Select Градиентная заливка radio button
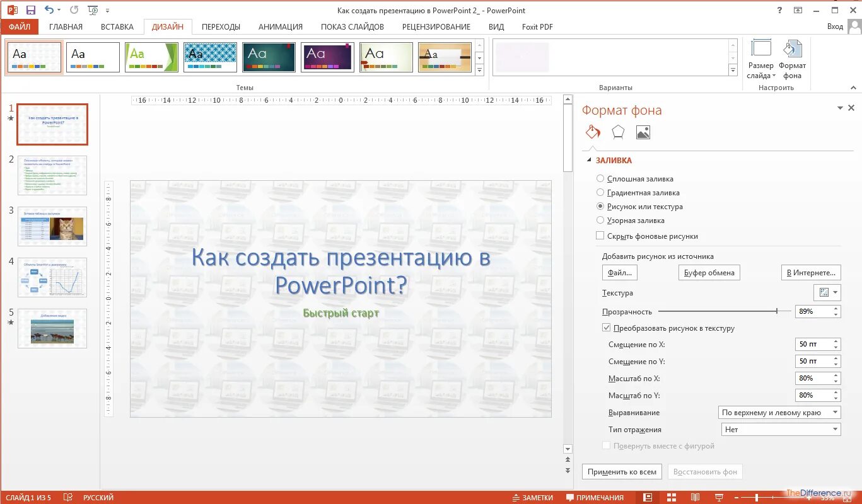The height and width of the screenshot is (504, 862). click(600, 193)
